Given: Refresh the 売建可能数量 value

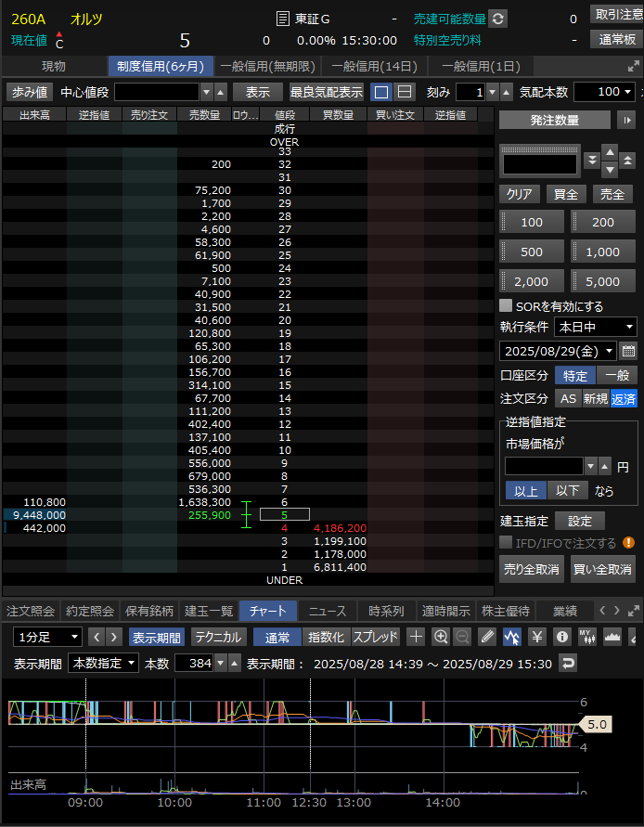Looking at the screenshot, I should (497, 19).
